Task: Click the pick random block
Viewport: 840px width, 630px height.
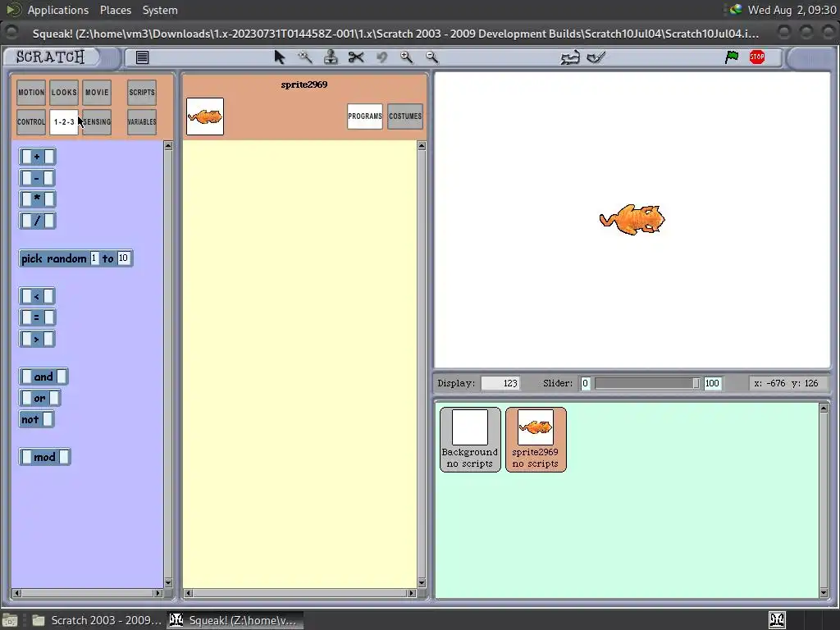Action: pyautogui.click(x=75, y=258)
